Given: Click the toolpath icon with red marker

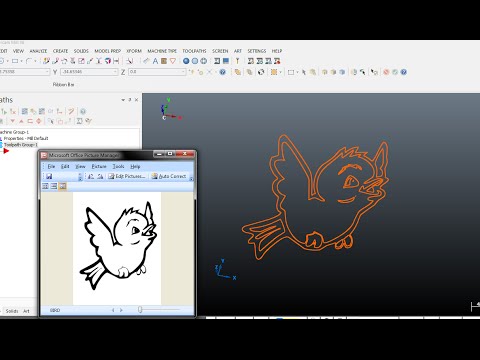Looking at the screenshot, I should click(277, 61).
